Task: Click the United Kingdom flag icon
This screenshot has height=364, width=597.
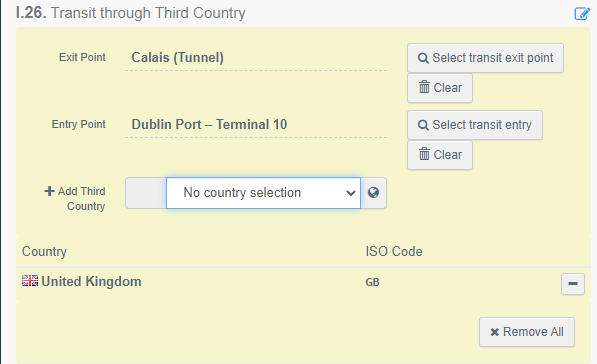Action: click(x=30, y=281)
